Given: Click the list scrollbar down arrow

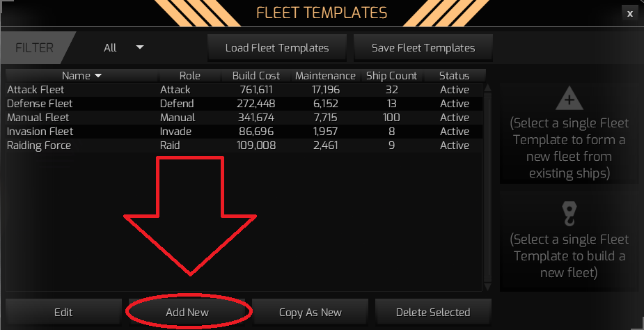Looking at the screenshot, I should [x=487, y=286].
